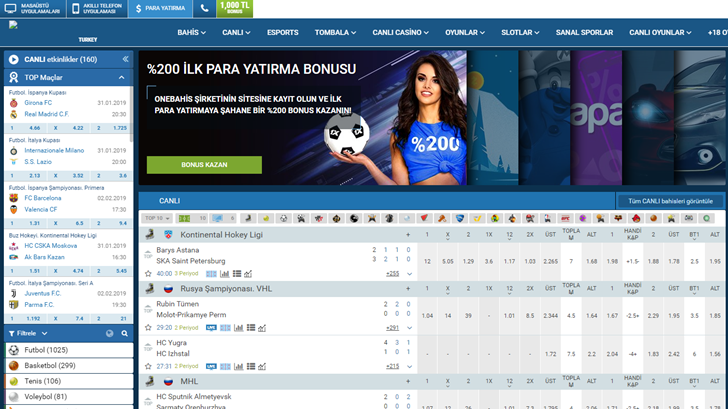728x409 pixels.
Task: Click the search magnifier in Filtrele bar
Action: [x=124, y=333]
